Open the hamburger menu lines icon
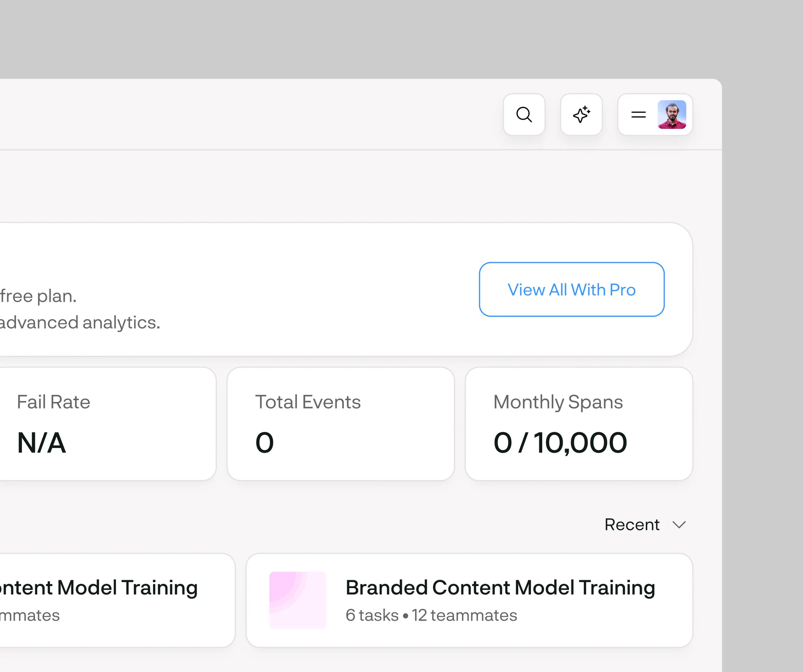The width and height of the screenshot is (803, 672). tap(638, 114)
